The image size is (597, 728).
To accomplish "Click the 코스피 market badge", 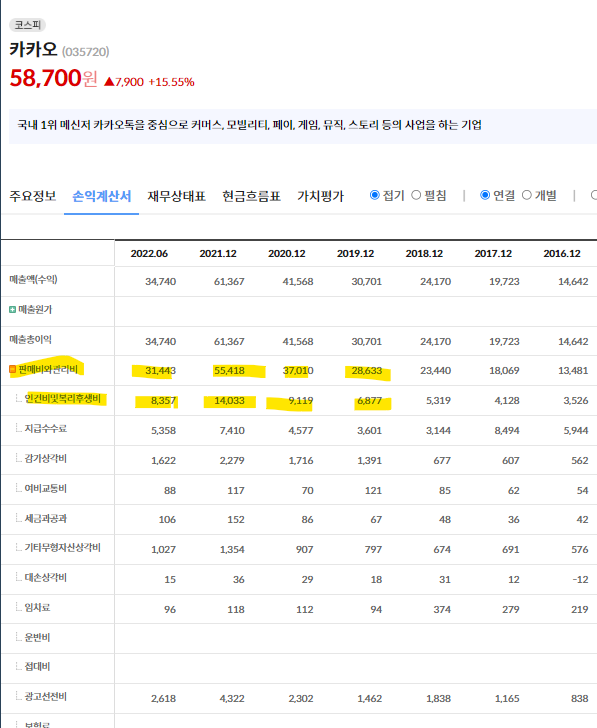I will pyautogui.click(x=27, y=25).
